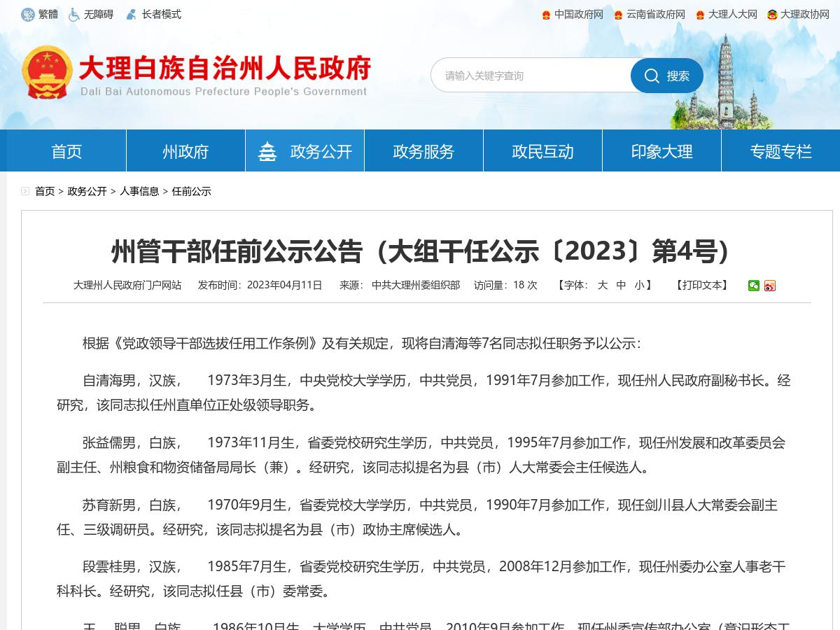
Task: Open 印象大理 navigation section
Action: tap(661, 151)
